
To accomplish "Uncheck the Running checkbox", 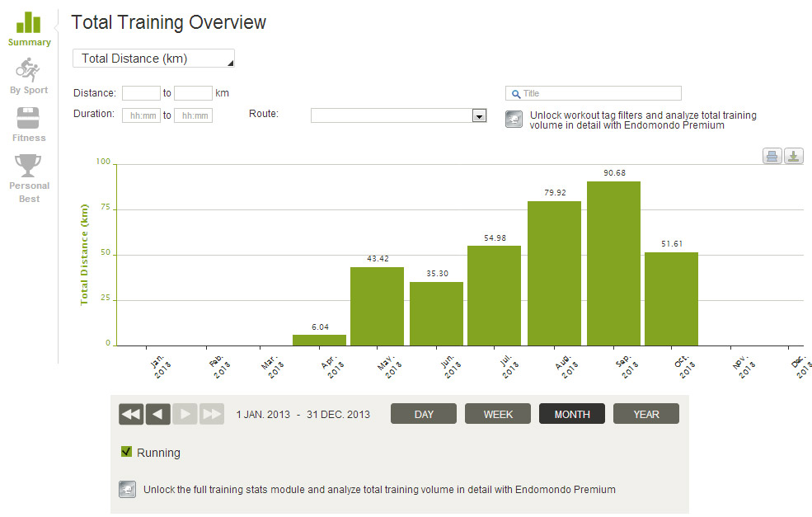I will (x=126, y=452).
